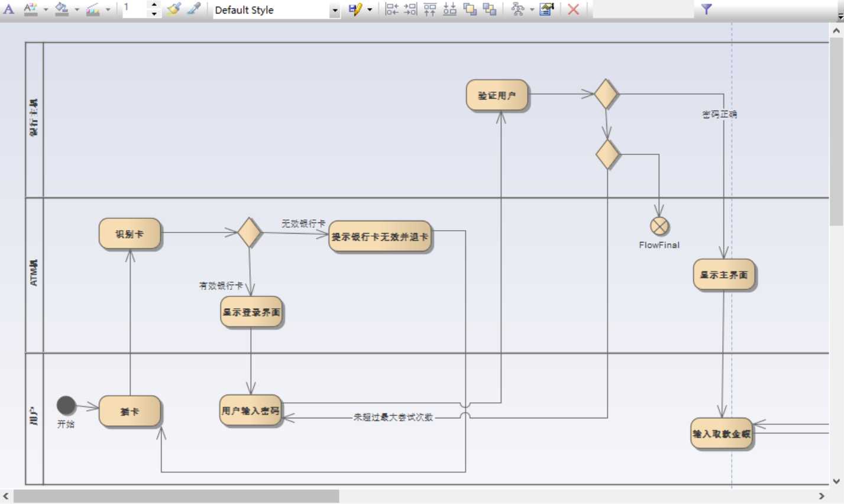844x504 pixels.
Task: Select the decision diamond right of 验证用户
Action: point(606,94)
